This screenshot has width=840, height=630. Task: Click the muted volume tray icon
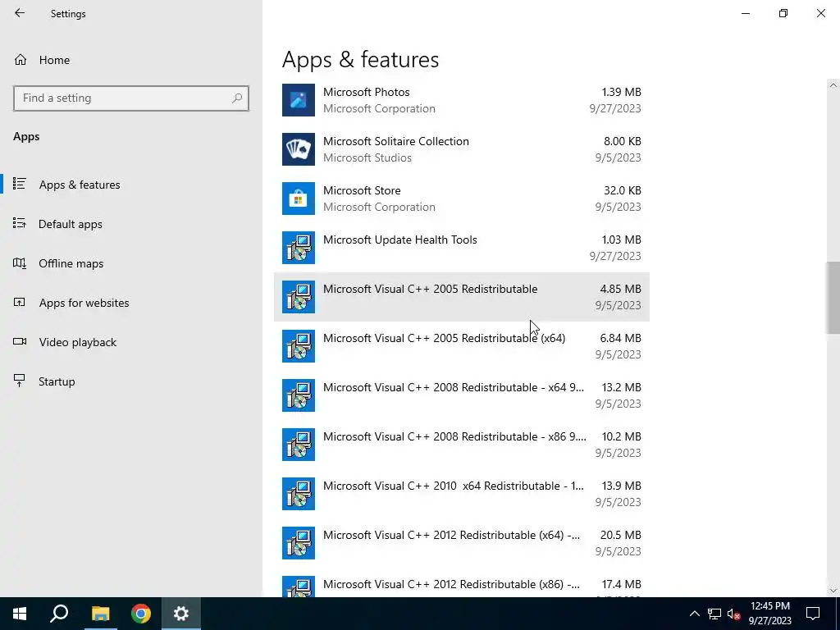pyautogui.click(x=733, y=614)
